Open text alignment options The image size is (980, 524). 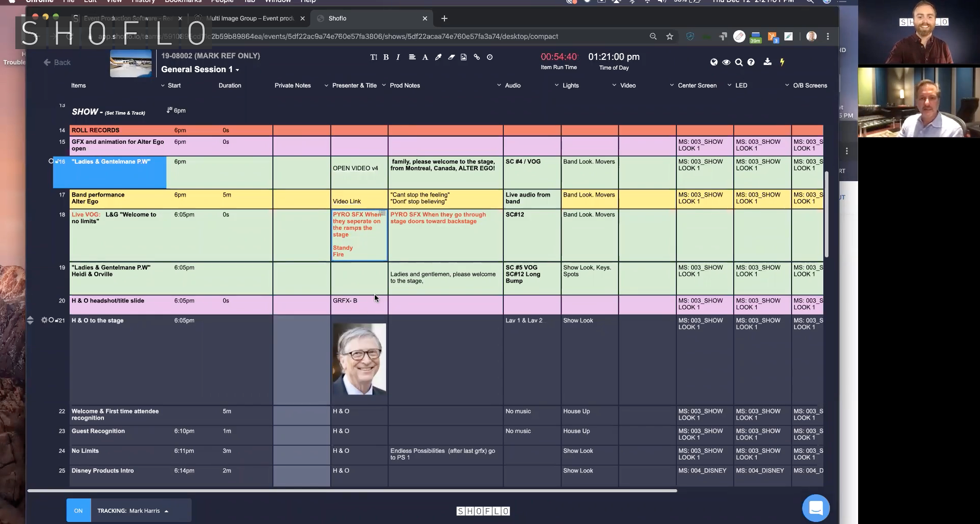coord(412,57)
